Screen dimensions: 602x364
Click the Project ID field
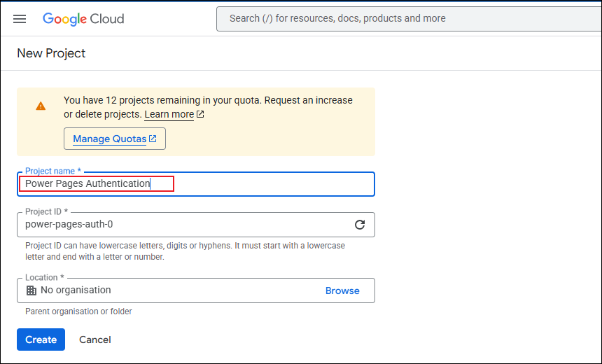click(196, 225)
